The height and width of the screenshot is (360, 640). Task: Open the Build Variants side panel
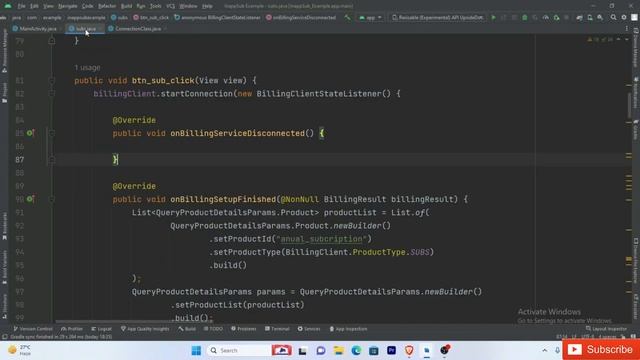pyautogui.click(x=4, y=267)
